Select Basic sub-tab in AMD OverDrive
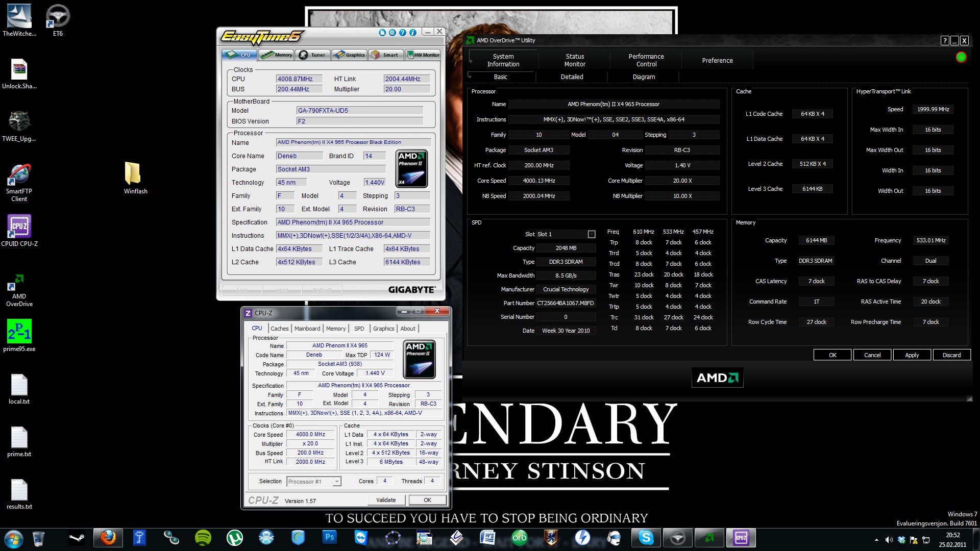Viewport: 980px width, 551px height. [x=501, y=77]
